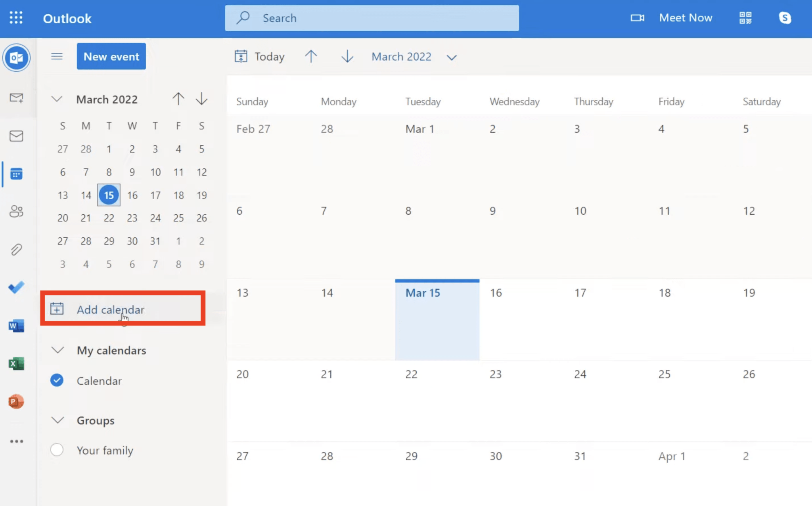Screen dimensions: 812x506
Task: Open Microsoft To Do from the sidebar
Action: coord(16,288)
